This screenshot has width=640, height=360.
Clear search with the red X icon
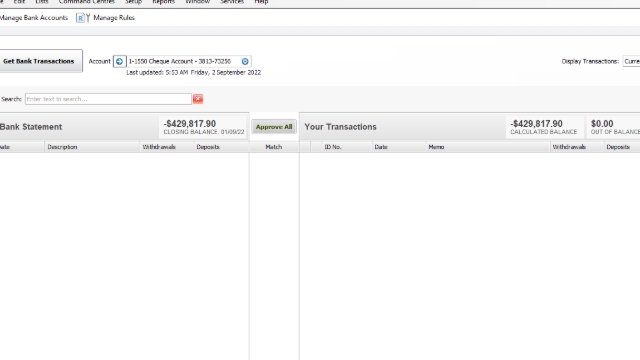coord(198,99)
